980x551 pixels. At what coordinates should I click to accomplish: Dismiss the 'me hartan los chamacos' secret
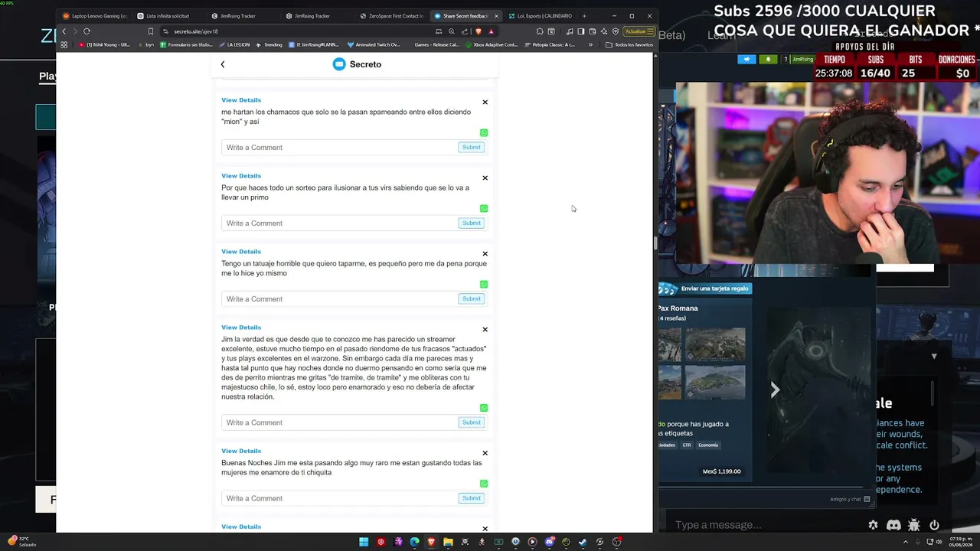tap(485, 102)
